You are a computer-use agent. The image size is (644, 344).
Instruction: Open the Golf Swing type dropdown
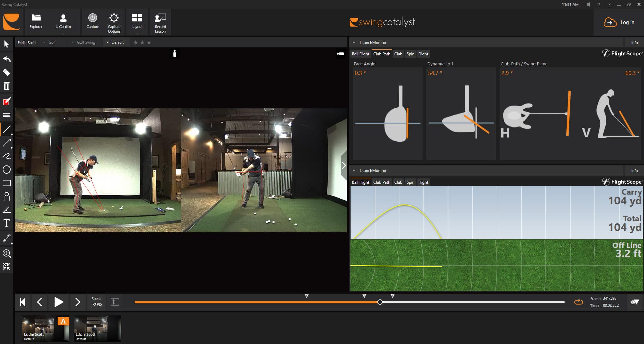click(x=83, y=42)
